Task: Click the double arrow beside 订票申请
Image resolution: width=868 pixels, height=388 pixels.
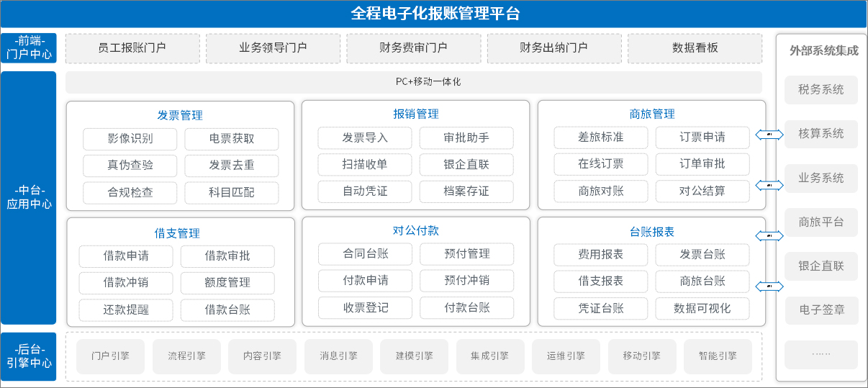Action: click(769, 135)
